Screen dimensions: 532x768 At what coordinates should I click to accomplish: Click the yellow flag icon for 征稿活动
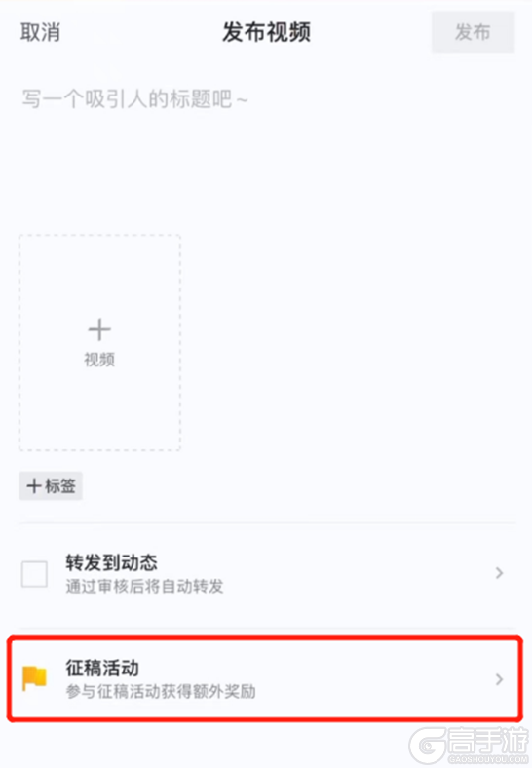coord(35,678)
